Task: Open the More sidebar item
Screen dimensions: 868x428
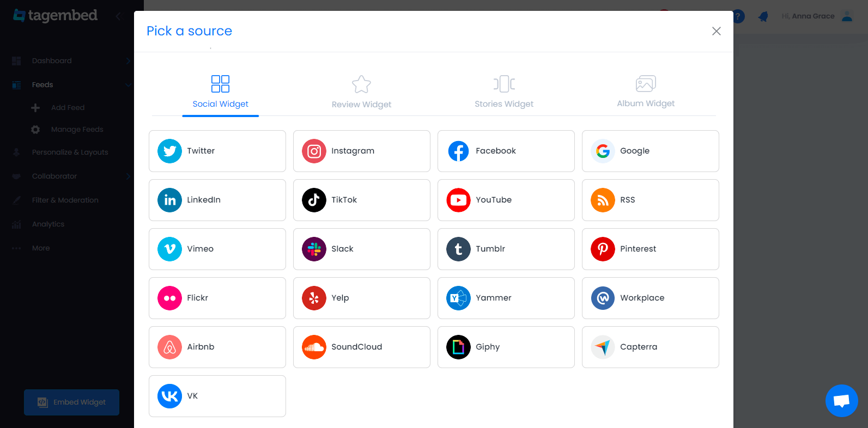Action: click(x=40, y=248)
